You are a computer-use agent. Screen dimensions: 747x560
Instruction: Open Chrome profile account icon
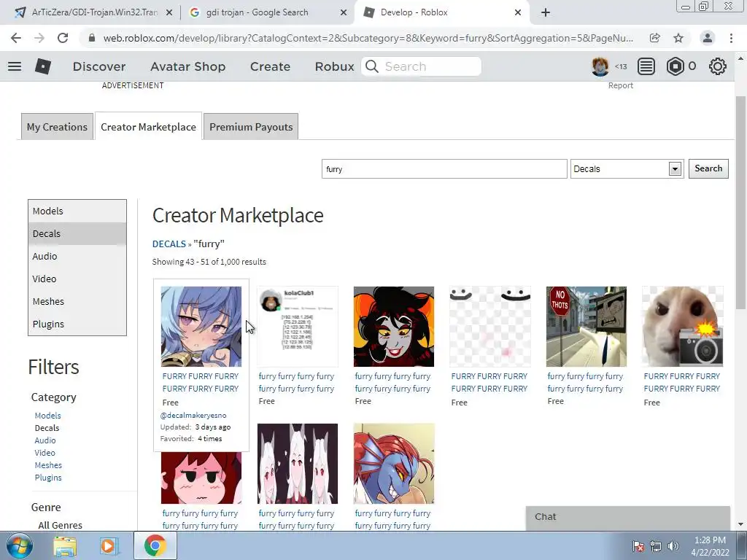[708, 38]
